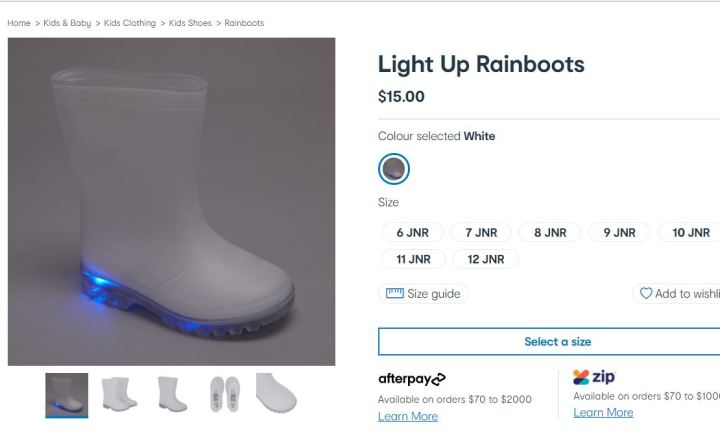The width and height of the screenshot is (720, 432).
Task: Navigate to Rainboots breadcrumb category
Action: click(x=244, y=23)
